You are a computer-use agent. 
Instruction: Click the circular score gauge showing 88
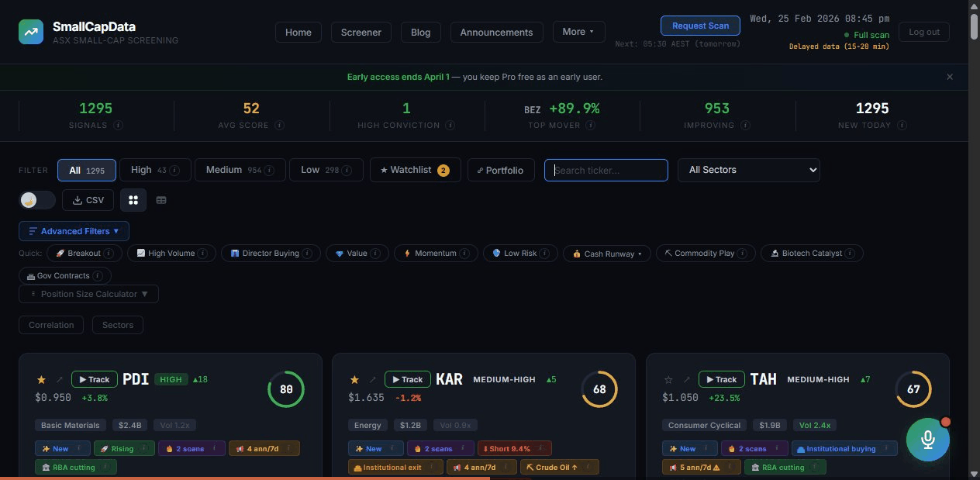click(x=286, y=388)
